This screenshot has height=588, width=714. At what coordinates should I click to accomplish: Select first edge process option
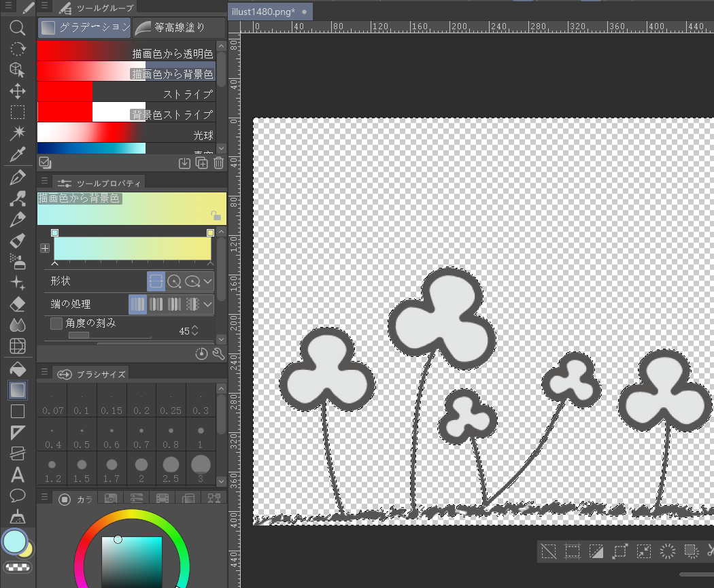click(x=137, y=304)
